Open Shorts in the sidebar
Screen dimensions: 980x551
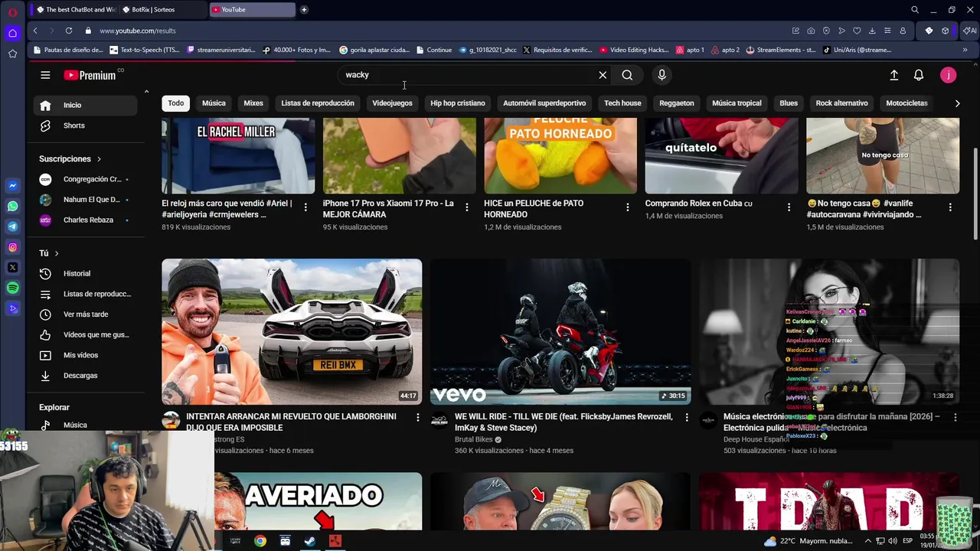83,126
